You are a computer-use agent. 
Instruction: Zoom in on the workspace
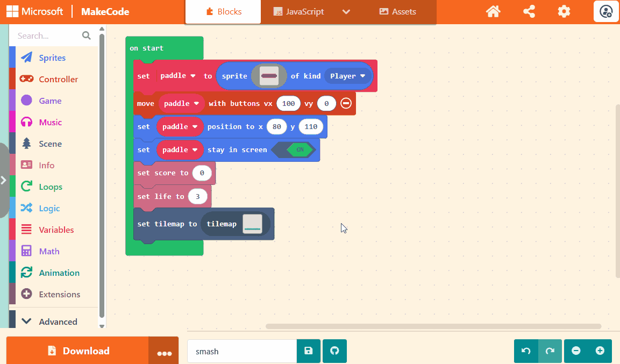click(600, 351)
